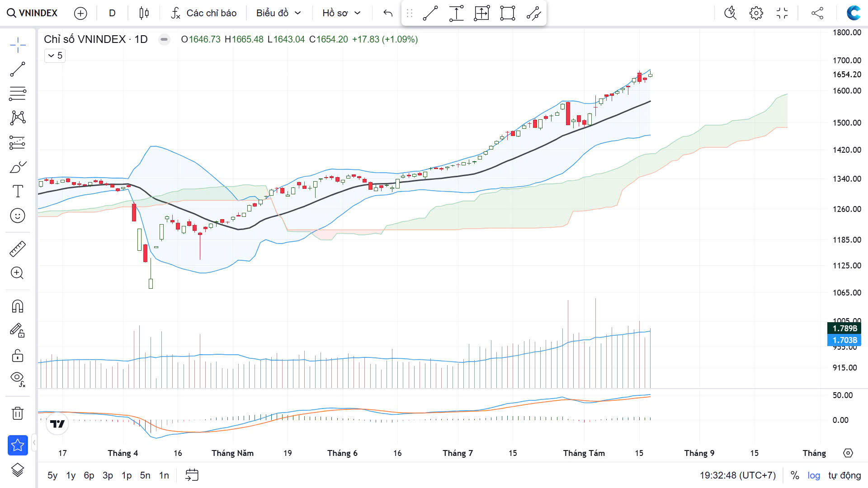Click VNINDEX symbol search field

33,13
